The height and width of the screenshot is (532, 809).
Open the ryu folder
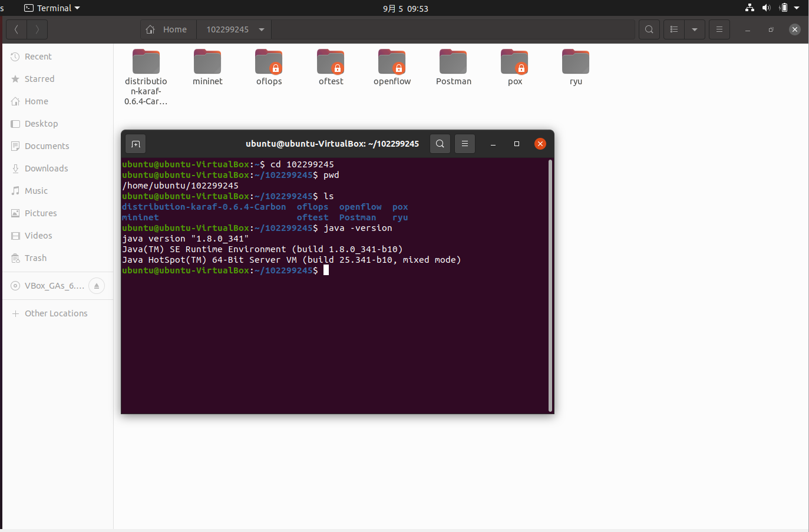tap(576, 67)
